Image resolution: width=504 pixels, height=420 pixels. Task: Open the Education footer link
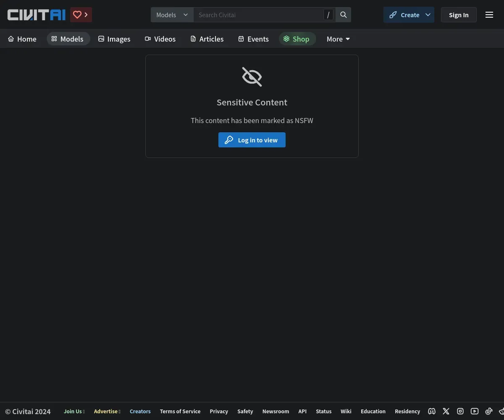click(373, 411)
